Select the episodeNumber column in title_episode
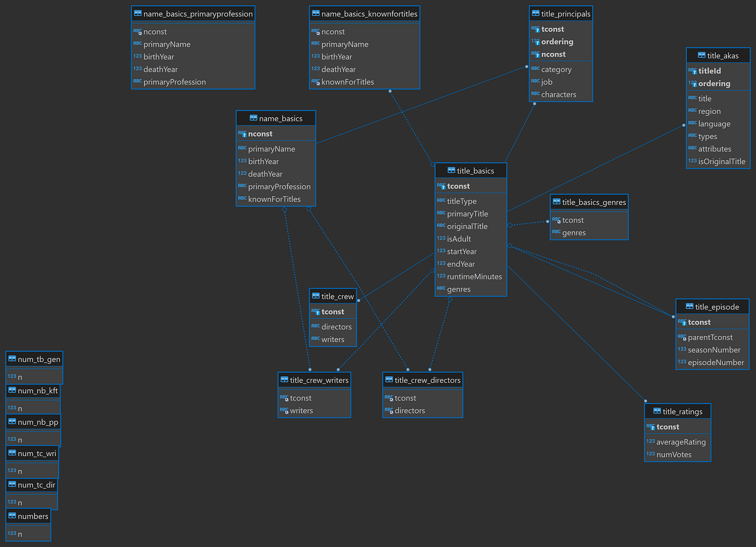Image resolution: width=756 pixels, height=547 pixels. [x=717, y=362]
